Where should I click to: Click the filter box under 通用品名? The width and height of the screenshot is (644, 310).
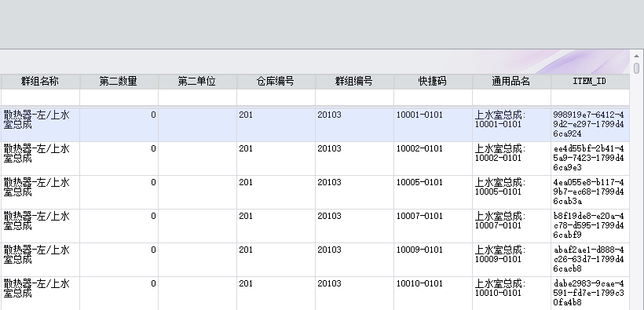[511, 98]
